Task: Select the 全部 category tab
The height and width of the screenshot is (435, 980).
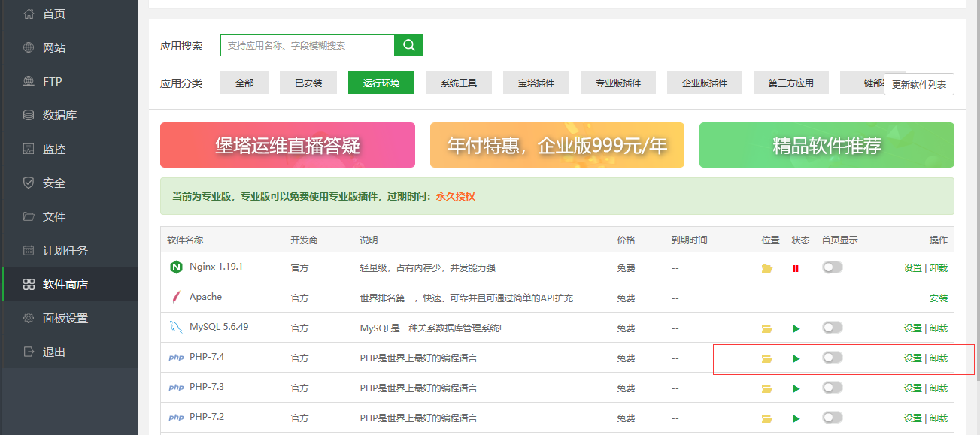Action: click(244, 83)
